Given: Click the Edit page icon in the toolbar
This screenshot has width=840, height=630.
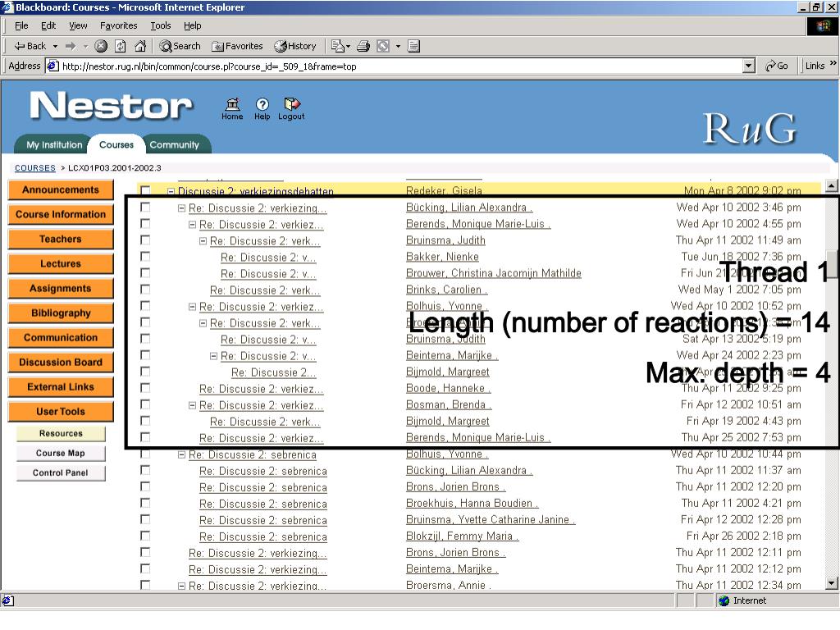Looking at the screenshot, I should [337, 46].
